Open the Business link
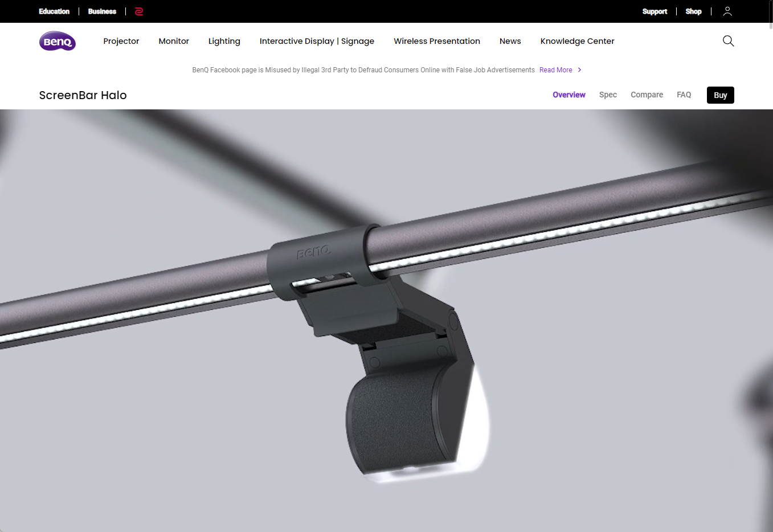The image size is (773, 532). pos(102,11)
